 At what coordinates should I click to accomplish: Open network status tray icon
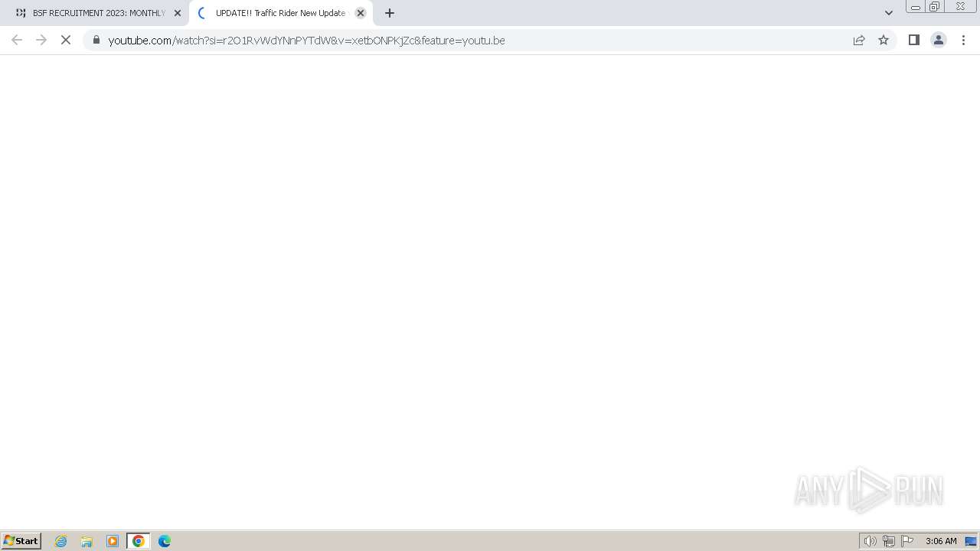tap(889, 541)
